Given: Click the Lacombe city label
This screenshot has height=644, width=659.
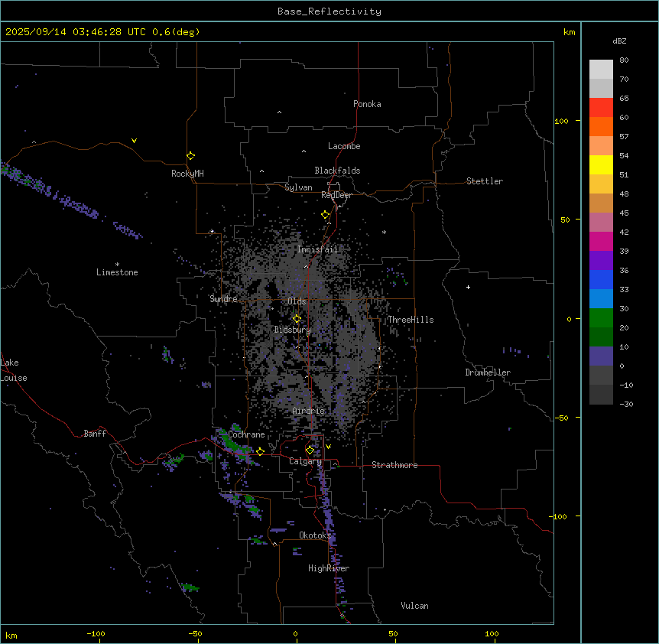Looking at the screenshot, I should [x=344, y=146].
